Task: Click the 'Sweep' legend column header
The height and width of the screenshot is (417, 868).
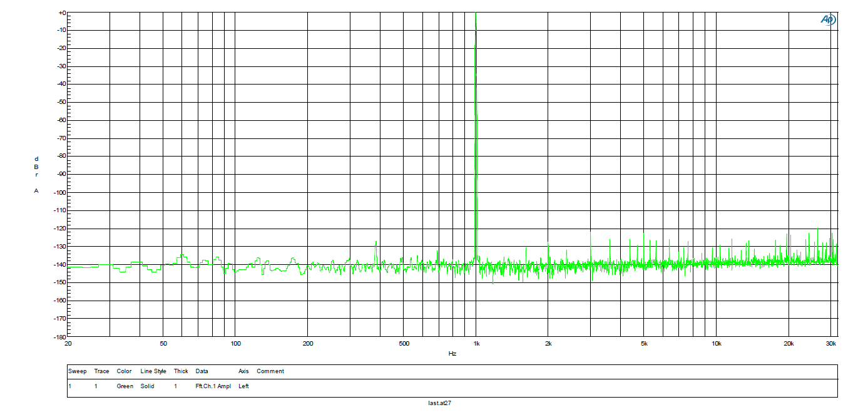Action: click(x=78, y=371)
